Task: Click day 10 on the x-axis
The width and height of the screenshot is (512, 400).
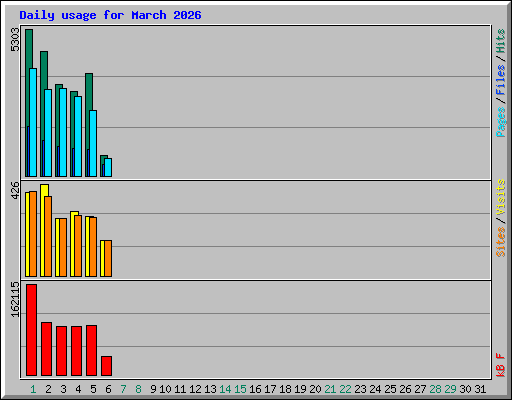Action: (165, 389)
